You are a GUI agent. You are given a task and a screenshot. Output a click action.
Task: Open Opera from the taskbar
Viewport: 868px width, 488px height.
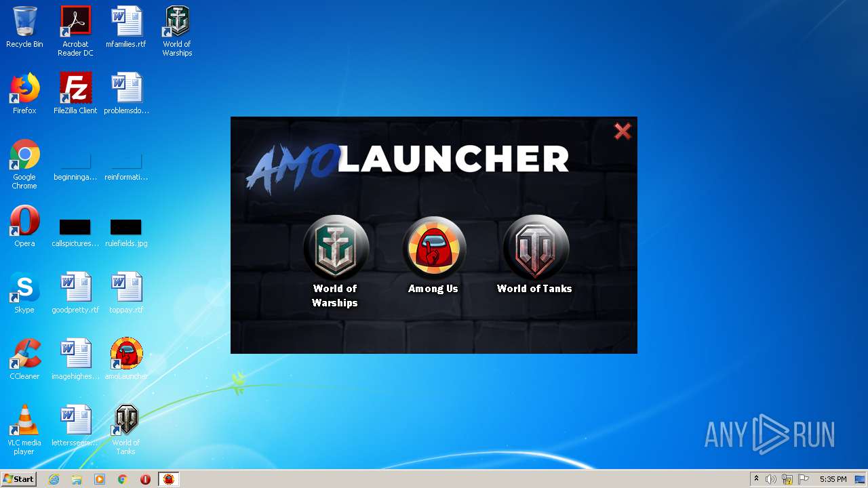coord(145,479)
